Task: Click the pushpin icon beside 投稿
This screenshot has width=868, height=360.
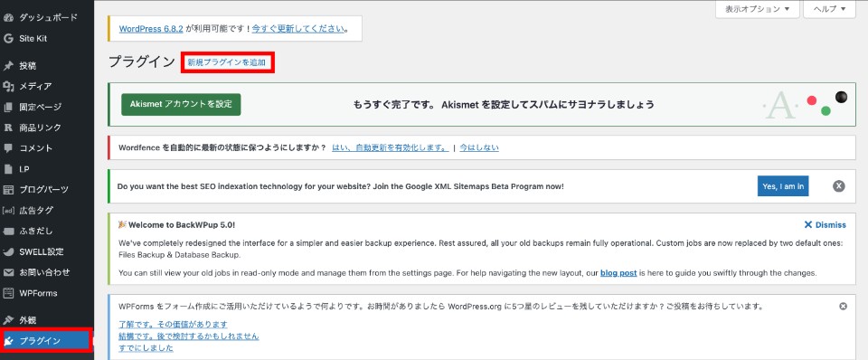Action: click(x=8, y=66)
